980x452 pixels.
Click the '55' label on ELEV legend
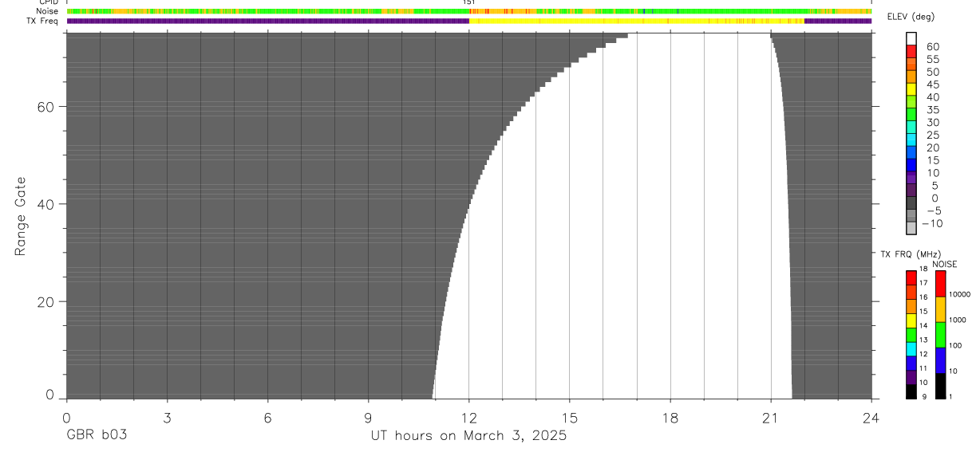click(933, 60)
